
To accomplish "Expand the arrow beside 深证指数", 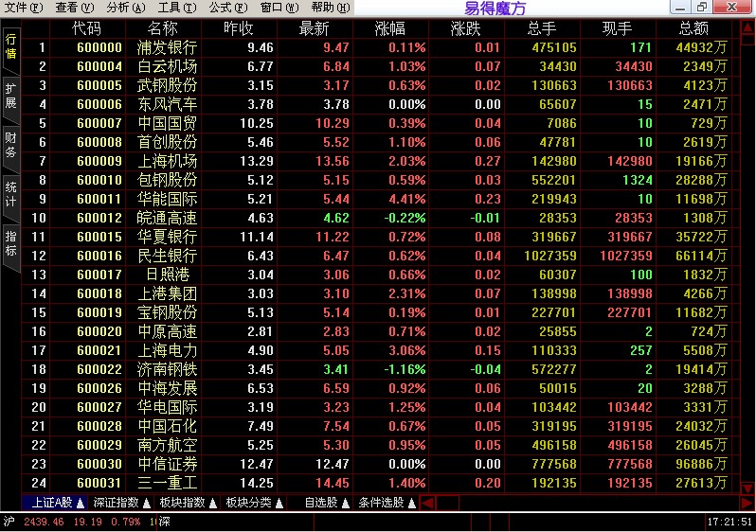I will [147, 503].
